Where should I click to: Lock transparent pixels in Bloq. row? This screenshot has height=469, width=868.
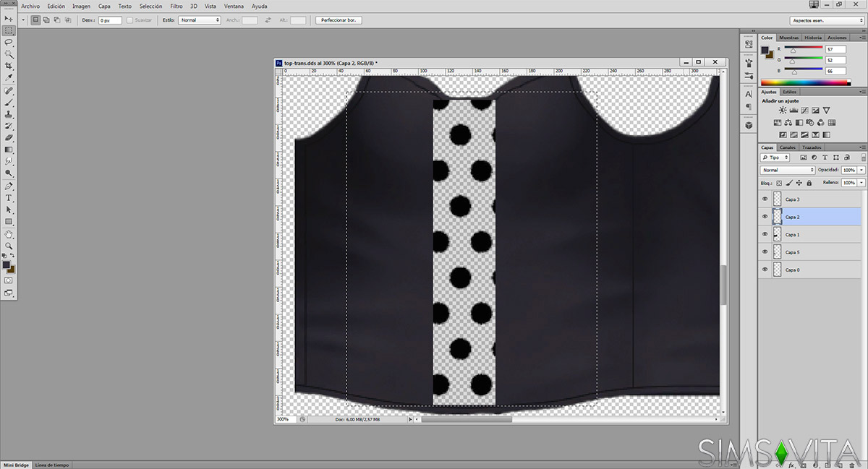[780, 183]
